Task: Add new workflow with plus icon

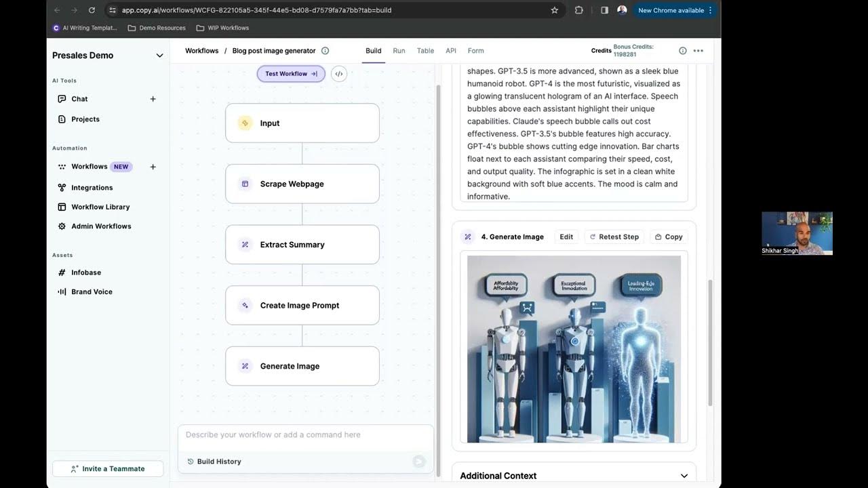Action: point(153,167)
